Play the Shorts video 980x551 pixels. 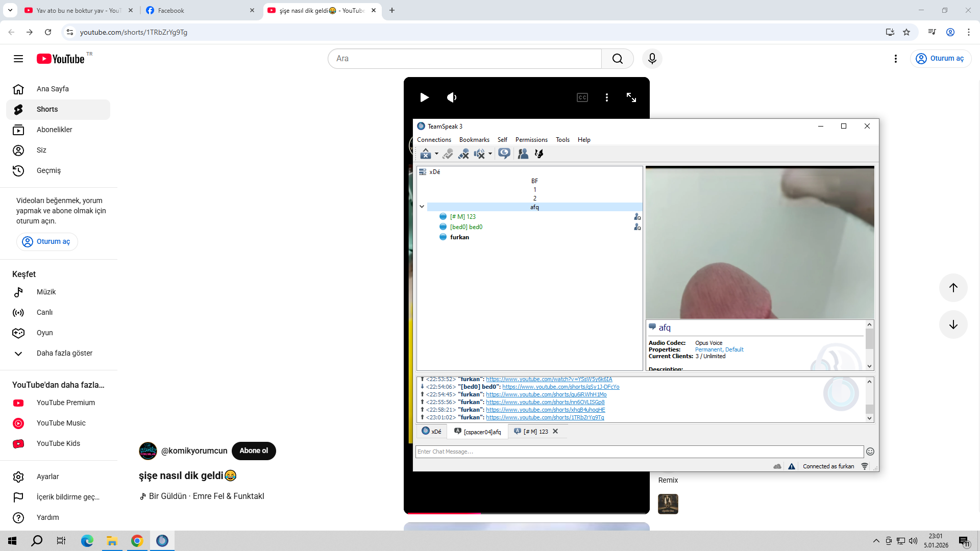click(424, 97)
